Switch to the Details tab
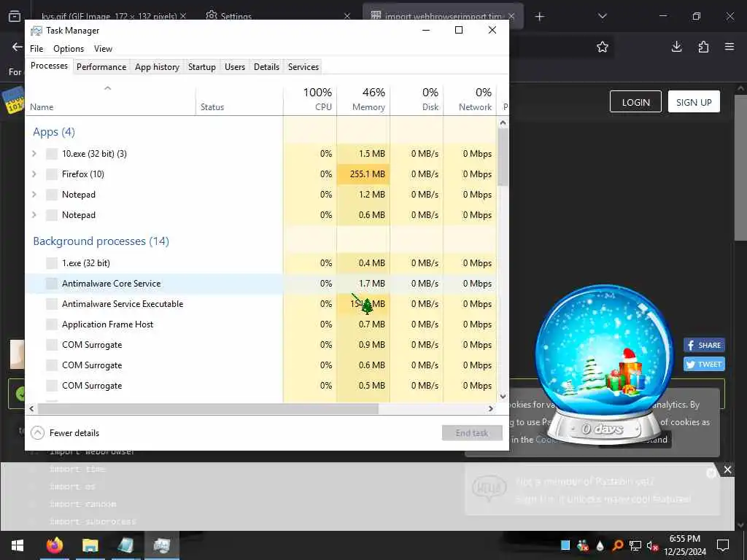 (x=266, y=67)
